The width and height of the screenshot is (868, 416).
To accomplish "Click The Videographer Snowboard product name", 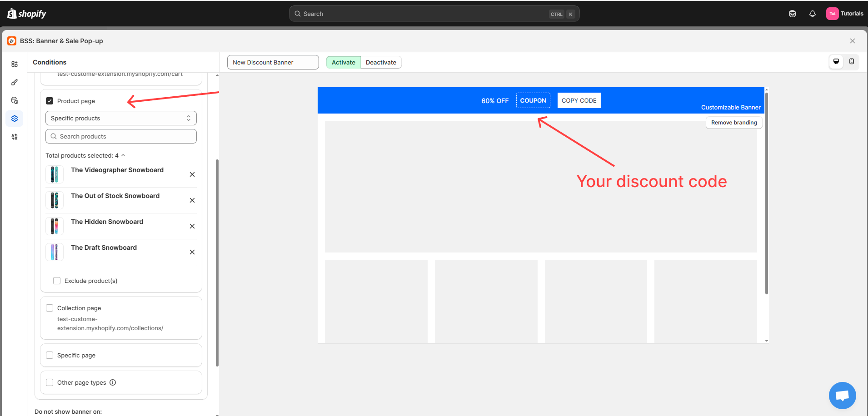I will click(117, 170).
